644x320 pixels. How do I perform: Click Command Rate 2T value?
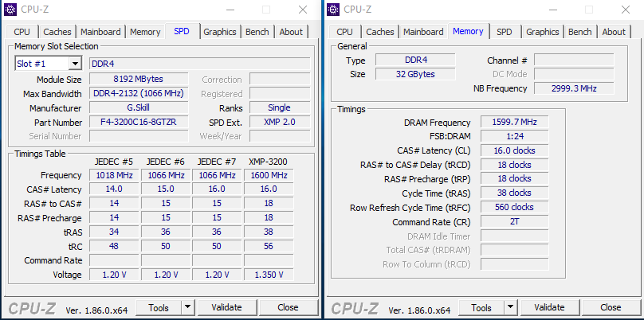tap(514, 221)
